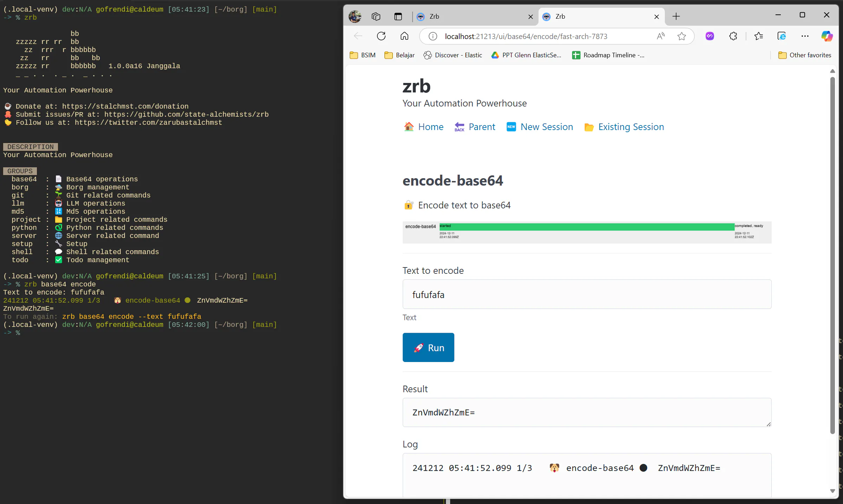Open the Copilot icon
843x504 pixels.
point(827,36)
